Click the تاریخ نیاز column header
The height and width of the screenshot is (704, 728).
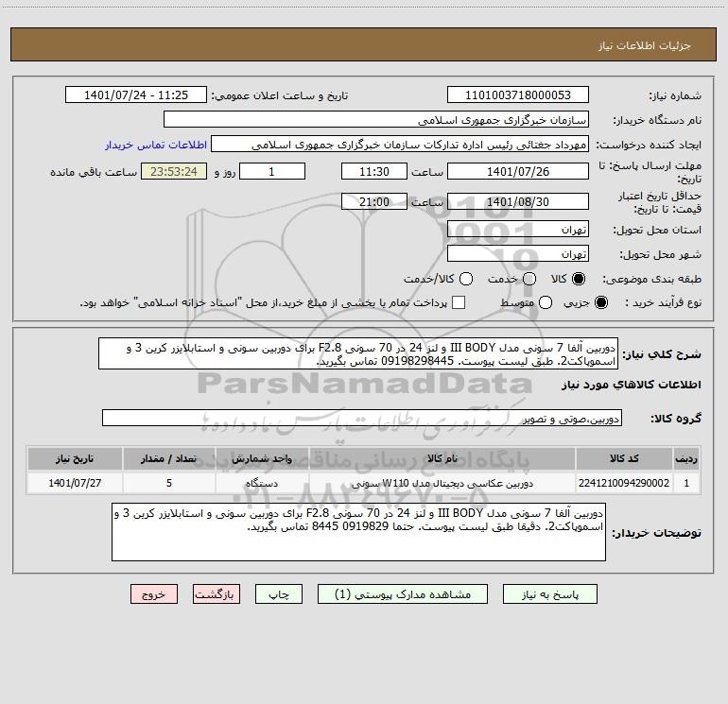75,458
